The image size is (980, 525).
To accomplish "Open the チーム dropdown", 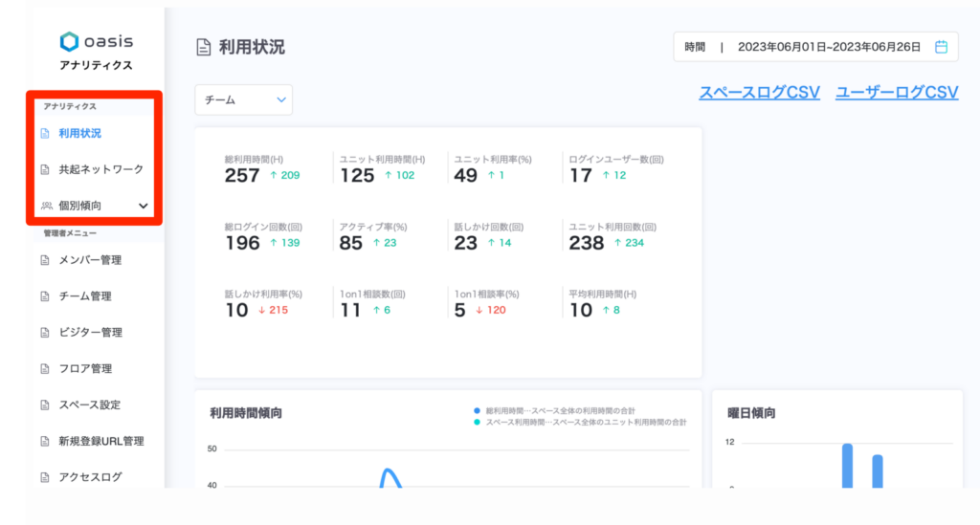I will 243,99.
